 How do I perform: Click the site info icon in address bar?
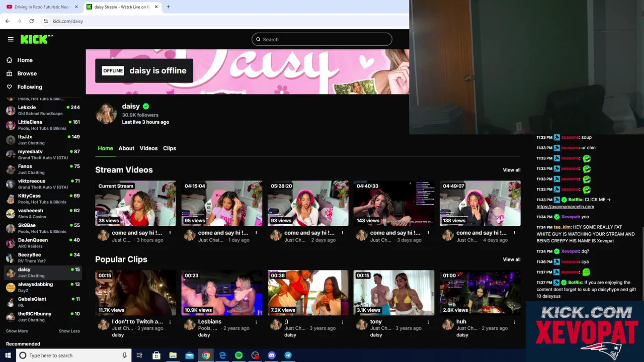(x=46, y=21)
